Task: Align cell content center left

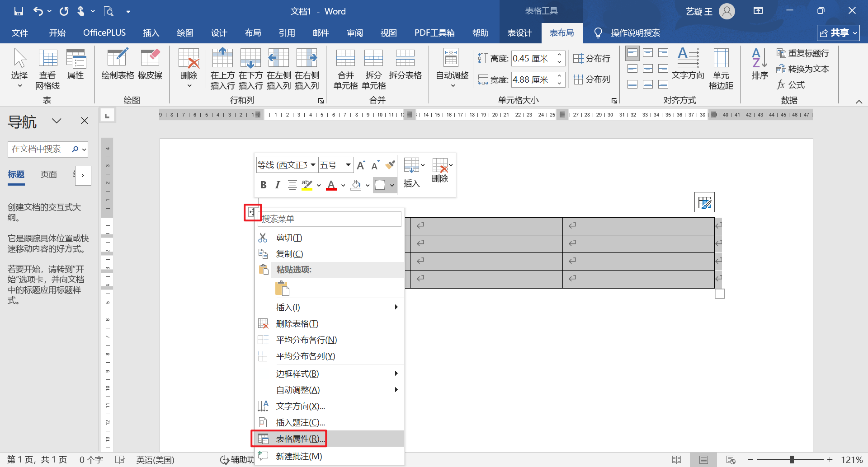Action: click(x=632, y=69)
